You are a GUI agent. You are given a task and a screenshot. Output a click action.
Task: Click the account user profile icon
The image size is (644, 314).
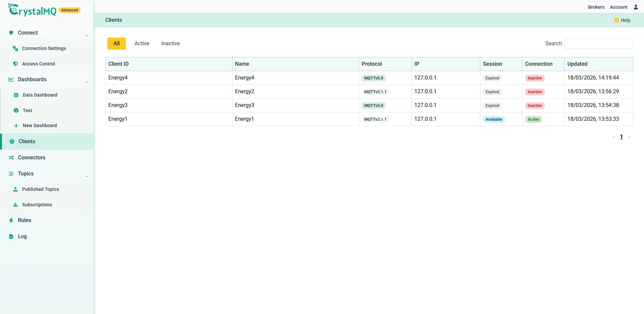pyautogui.click(x=636, y=7)
